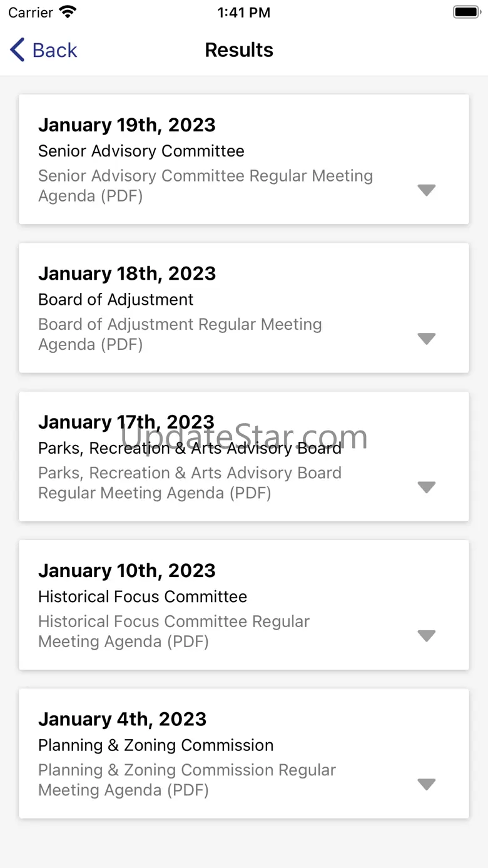Screen dimensions: 488x868
Task: Select the January 19th, 2023 date heading
Action: (127, 125)
